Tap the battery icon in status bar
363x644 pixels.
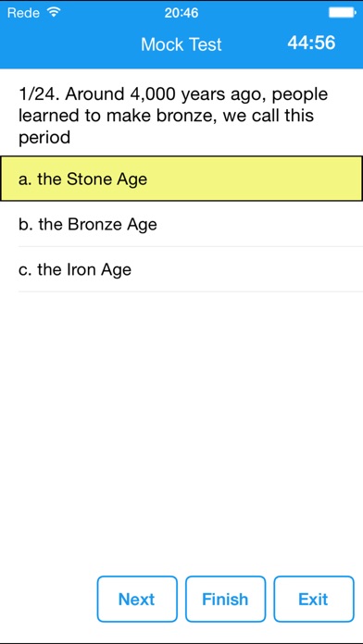[342, 13]
